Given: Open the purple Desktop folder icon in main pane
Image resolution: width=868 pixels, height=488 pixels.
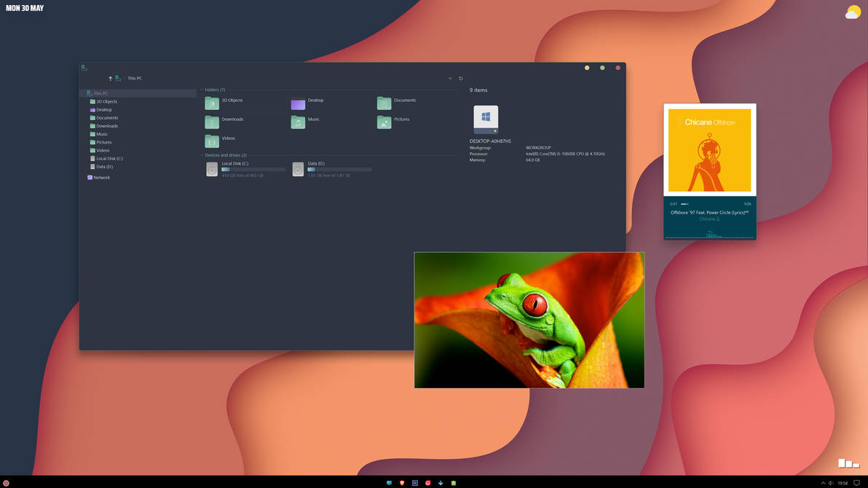Looking at the screenshot, I should coord(298,103).
